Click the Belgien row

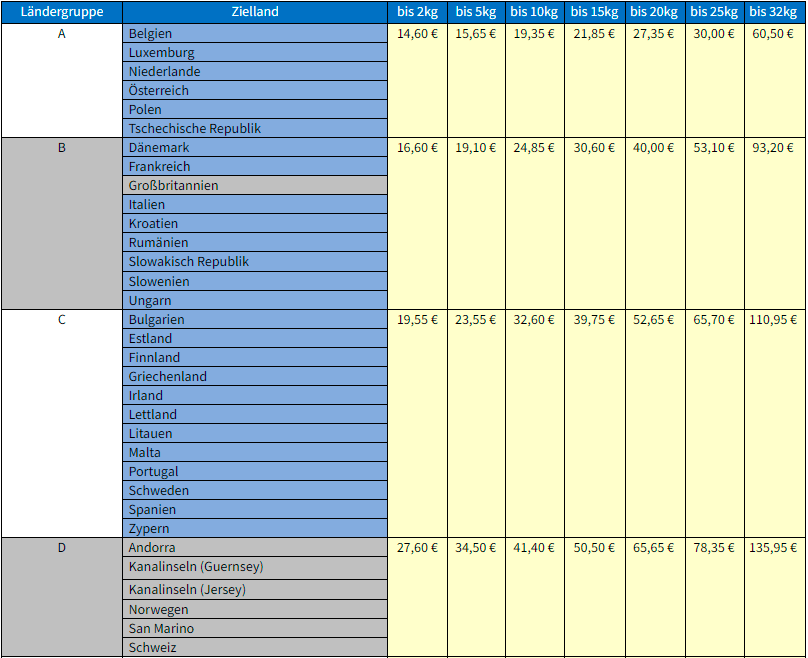pos(254,34)
